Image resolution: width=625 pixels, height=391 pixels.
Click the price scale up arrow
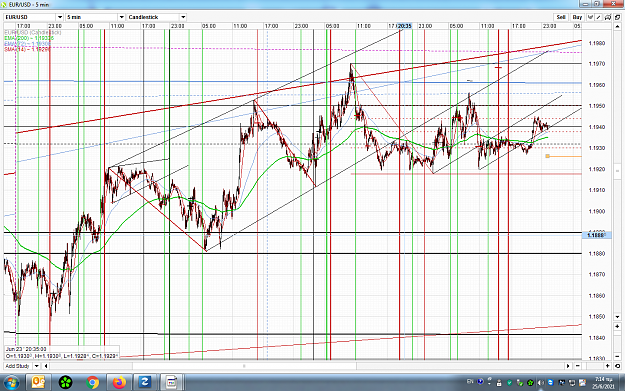click(617, 26)
